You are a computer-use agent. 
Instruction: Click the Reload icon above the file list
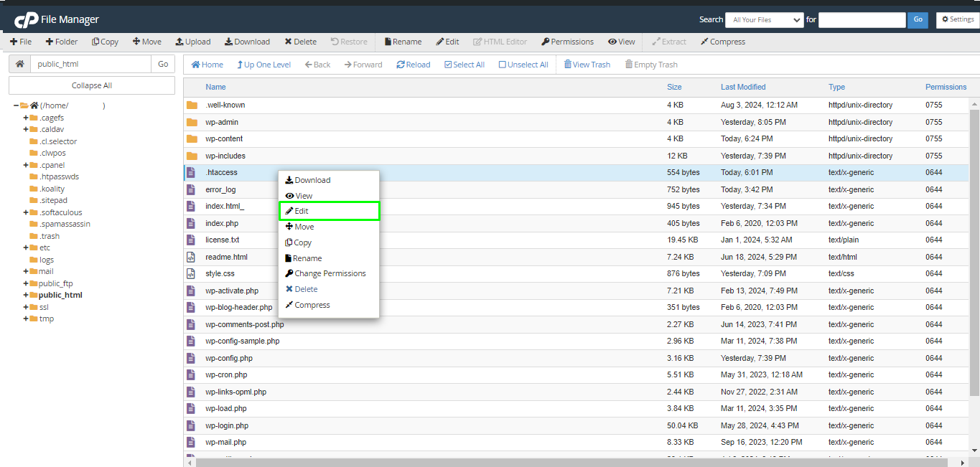click(x=413, y=64)
